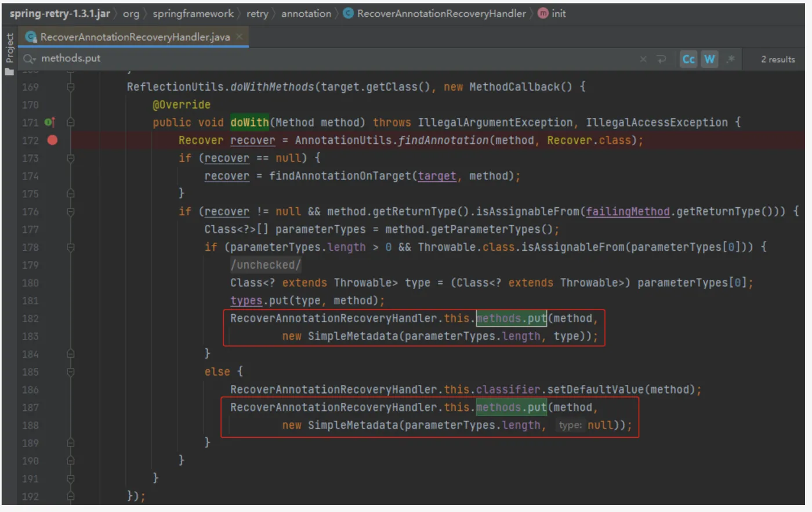
Task: Toggle Words (W) option in the search bar
Action: click(709, 59)
